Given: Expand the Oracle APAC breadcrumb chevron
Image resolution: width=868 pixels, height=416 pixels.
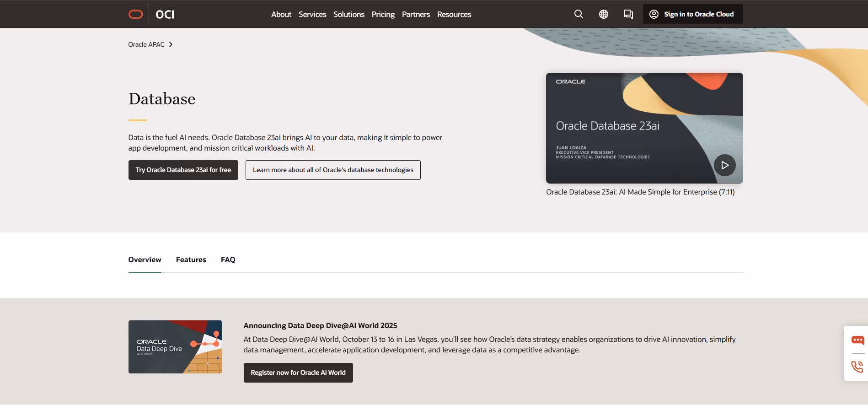Looking at the screenshot, I should (x=171, y=44).
